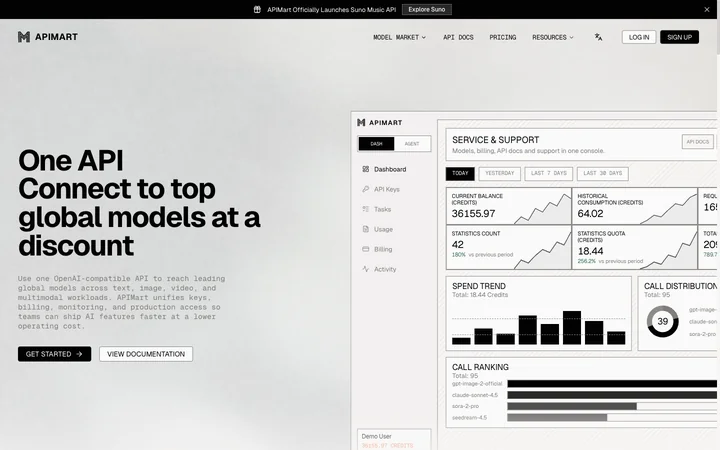Click the 256.2% vs previous period text
Viewport: 720px width, 450px height.
[x=610, y=261]
